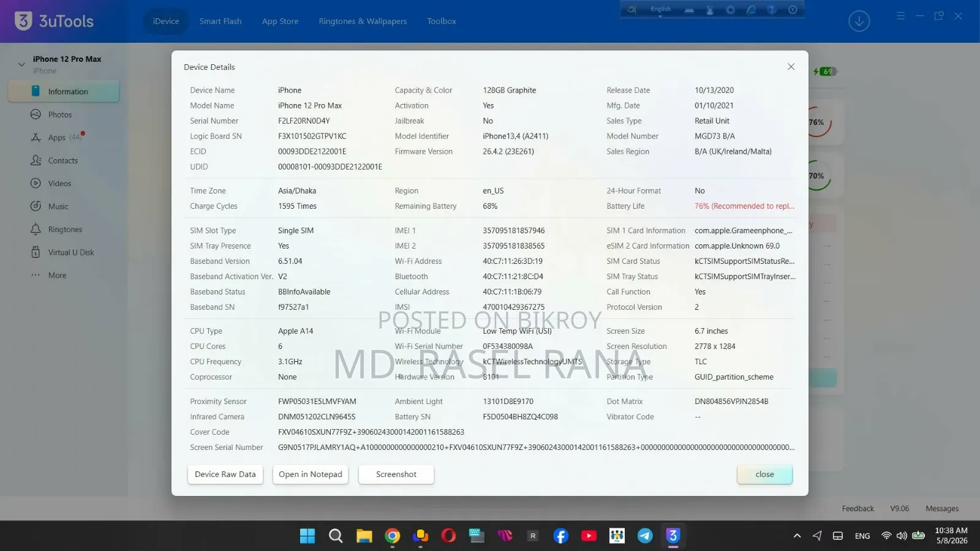Open Windows taskbar Search

point(336,536)
